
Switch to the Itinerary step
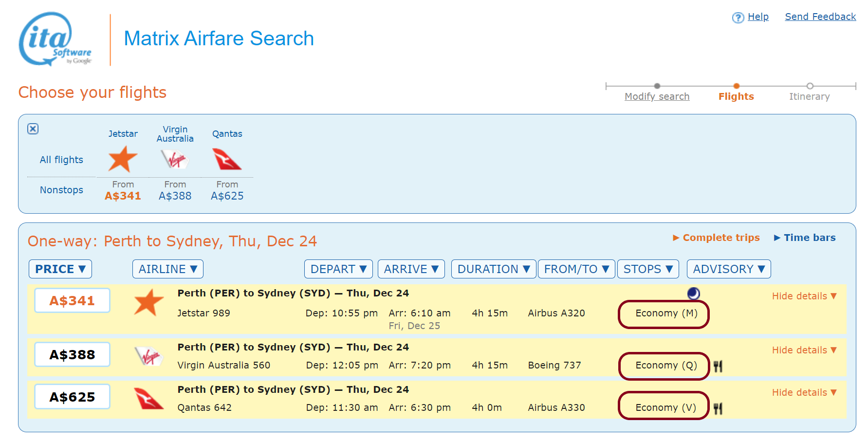[x=810, y=96]
